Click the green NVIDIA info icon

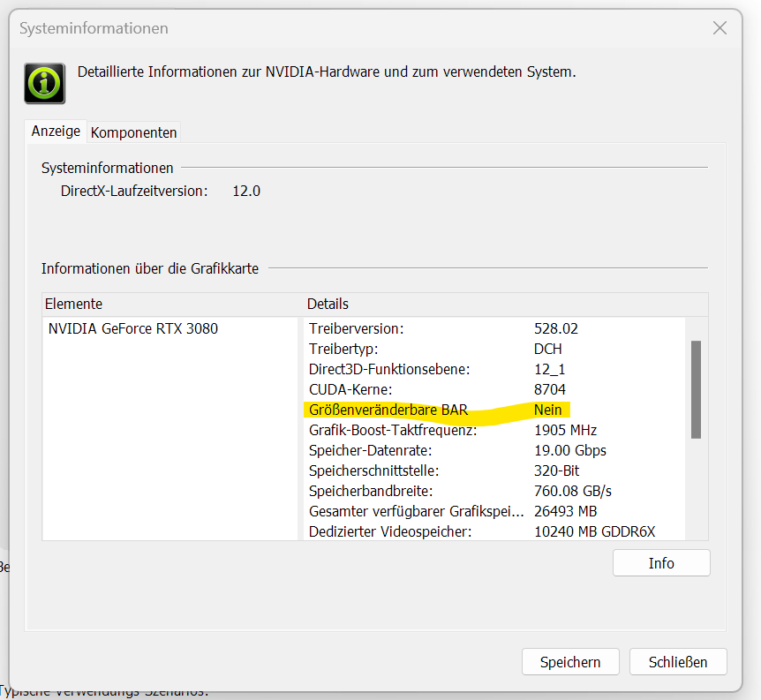(x=45, y=83)
